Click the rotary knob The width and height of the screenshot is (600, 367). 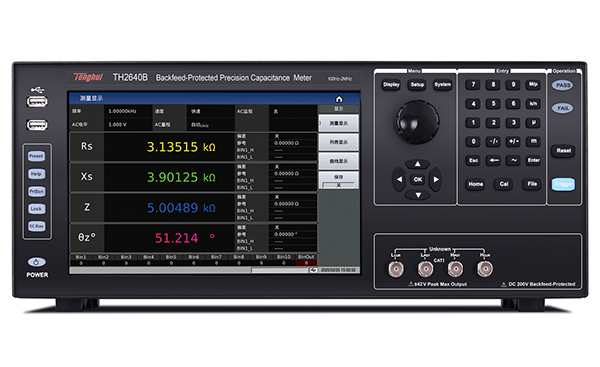tap(417, 122)
